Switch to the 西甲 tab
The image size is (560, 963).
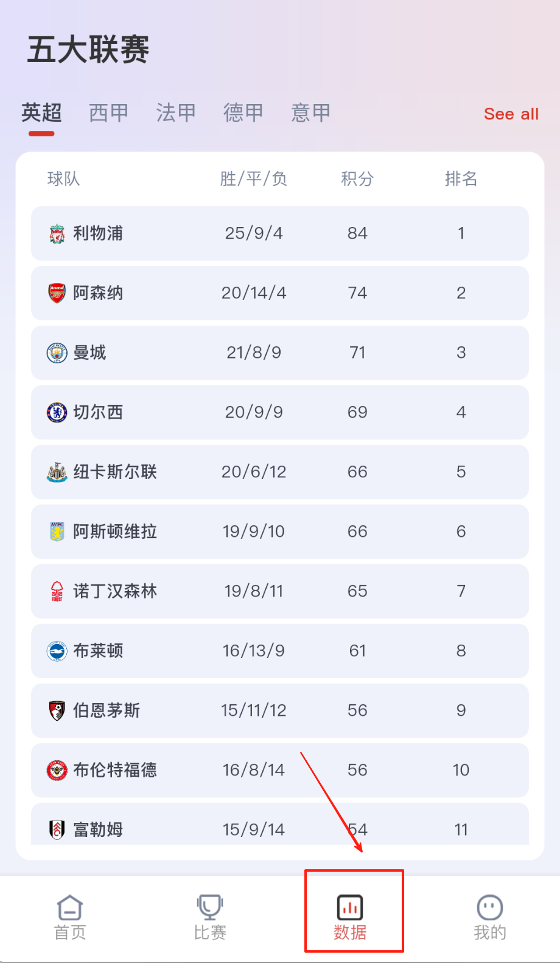pos(109,113)
